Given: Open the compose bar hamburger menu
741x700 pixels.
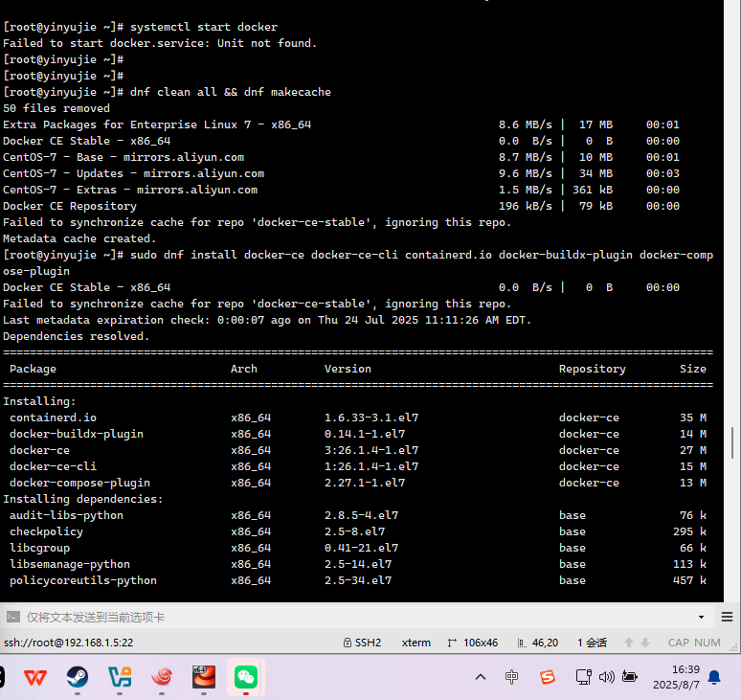Looking at the screenshot, I should (728, 617).
